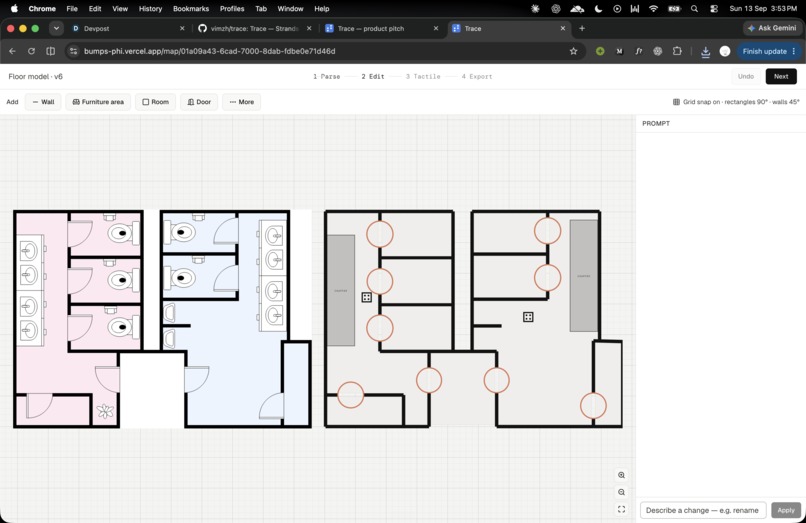Open Wi-Fi status menu
Image resolution: width=806 pixels, height=523 pixels.
653,9
